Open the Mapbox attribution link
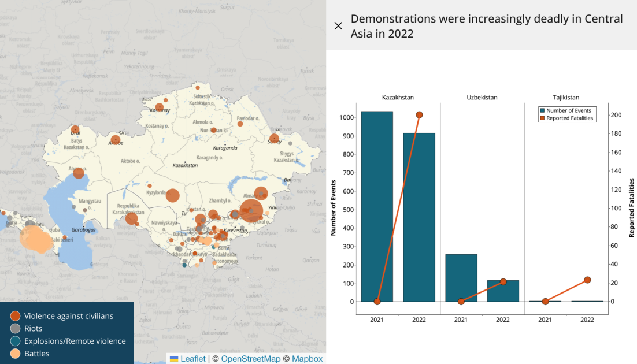 coord(306,359)
